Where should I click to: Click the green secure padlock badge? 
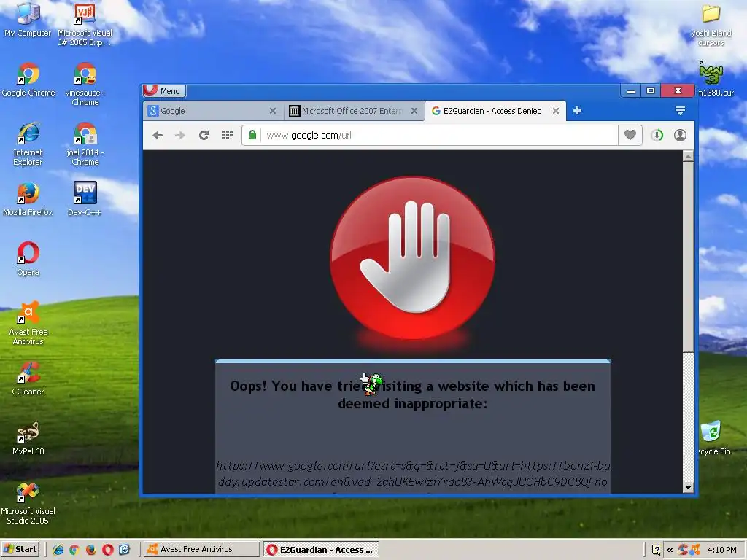tap(252, 135)
